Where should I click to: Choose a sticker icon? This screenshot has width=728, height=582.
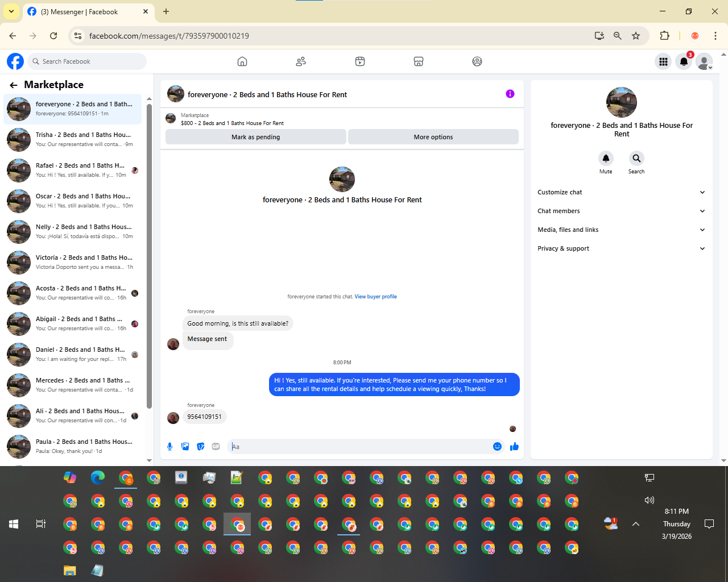[200, 447]
